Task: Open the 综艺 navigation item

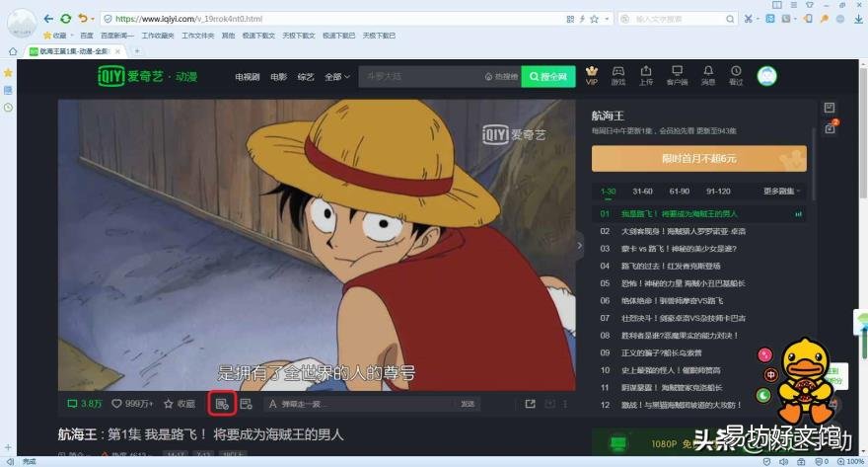Action: pos(306,77)
